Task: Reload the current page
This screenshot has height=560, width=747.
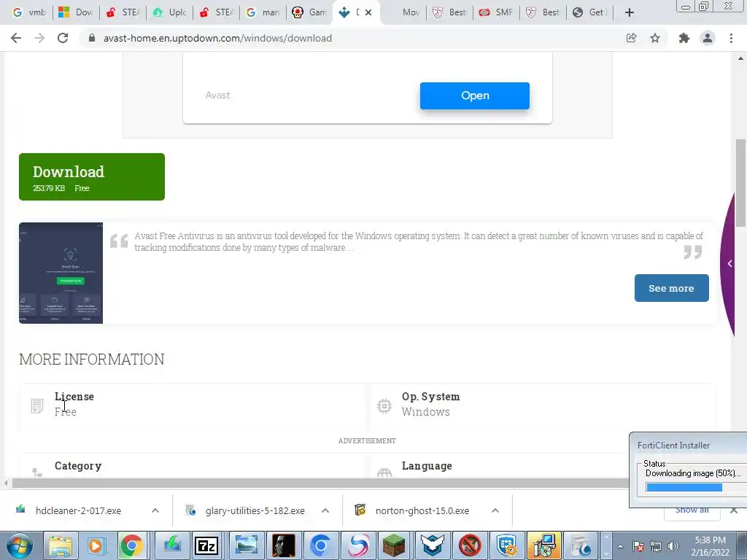Action: coord(63,38)
